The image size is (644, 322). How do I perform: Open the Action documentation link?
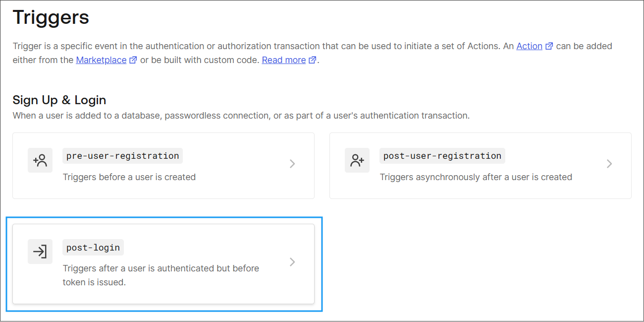(x=529, y=46)
